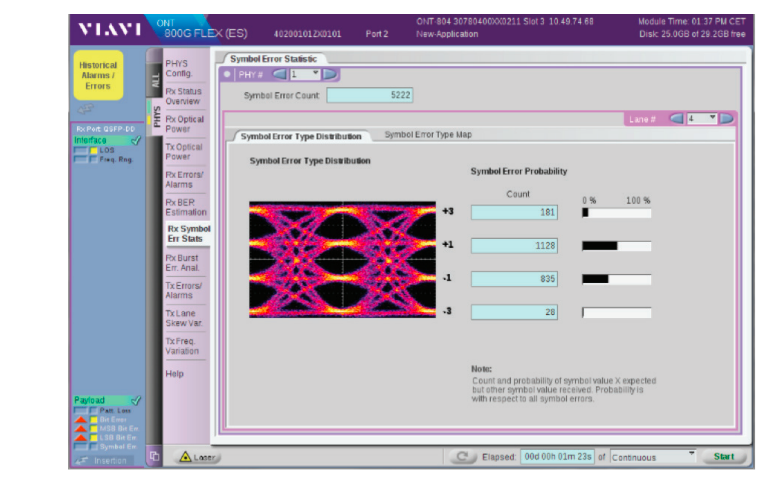Click the red MSB Bit Err. alarm triangle
The height and width of the screenshot is (488, 784).
click(80, 428)
